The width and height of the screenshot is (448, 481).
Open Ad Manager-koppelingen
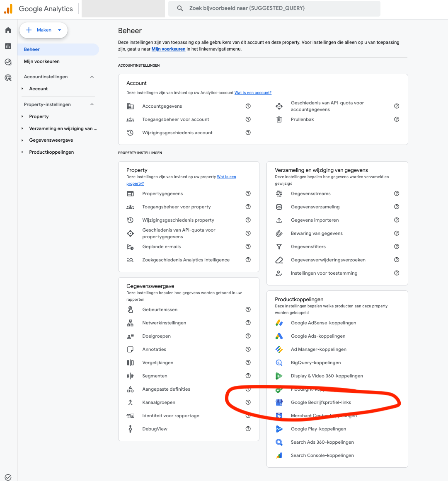tap(319, 349)
